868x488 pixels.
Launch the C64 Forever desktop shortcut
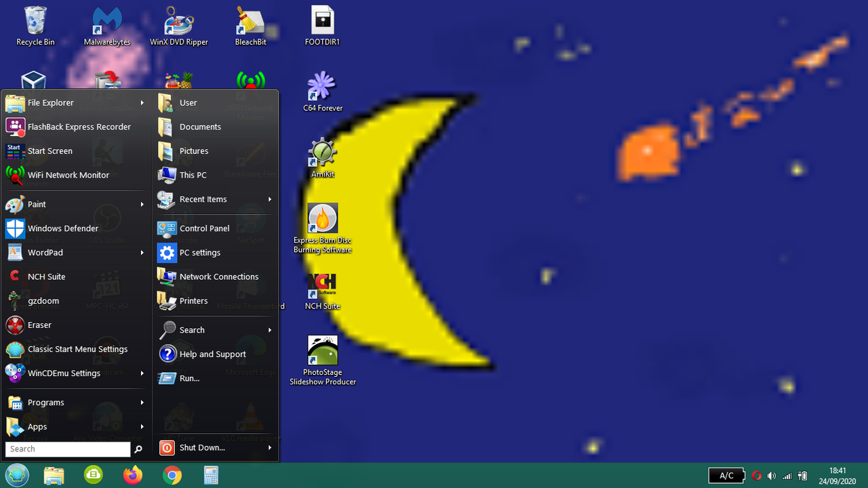(x=323, y=92)
